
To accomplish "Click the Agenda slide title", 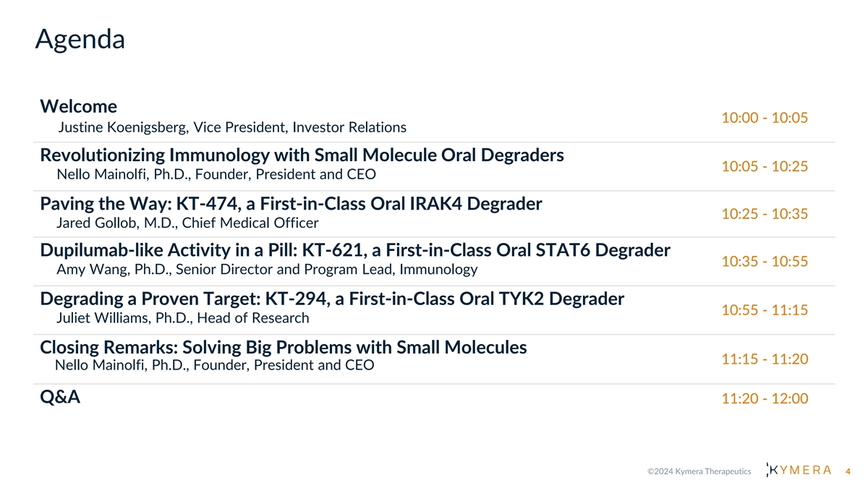I will (80, 38).
